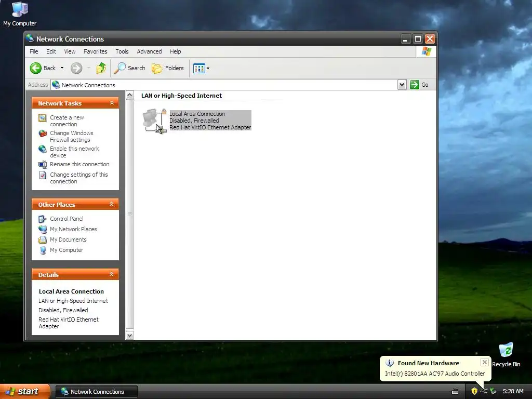Image resolution: width=532 pixels, height=399 pixels.
Task: Close the Found New Hardware balloon
Action: [x=485, y=362]
